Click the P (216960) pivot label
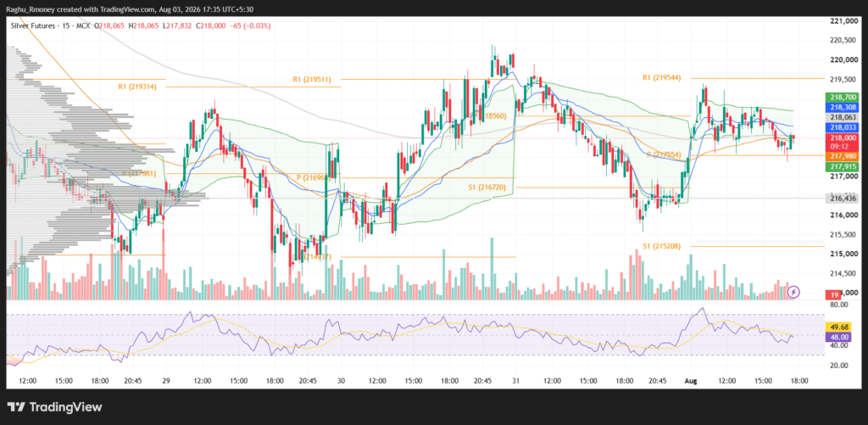The width and height of the screenshot is (868, 425). point(314,178)
